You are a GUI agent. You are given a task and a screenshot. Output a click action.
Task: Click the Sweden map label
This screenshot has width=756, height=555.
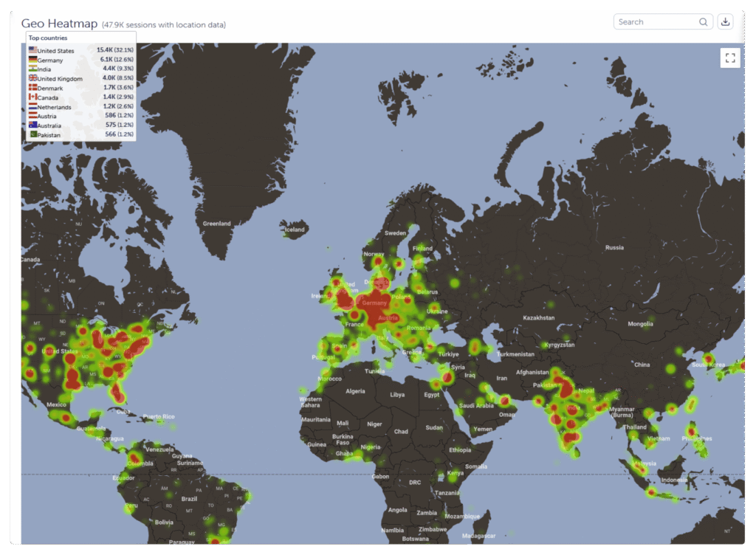[x=396, y=233]
